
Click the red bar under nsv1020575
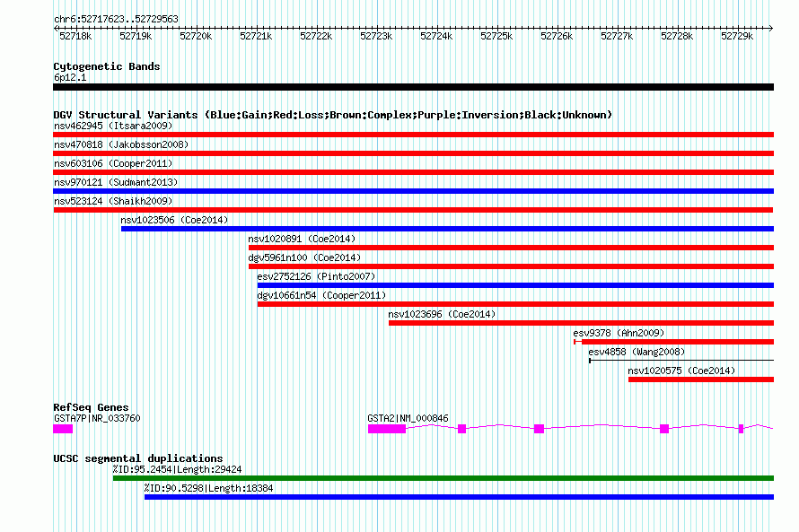(701, 379)
